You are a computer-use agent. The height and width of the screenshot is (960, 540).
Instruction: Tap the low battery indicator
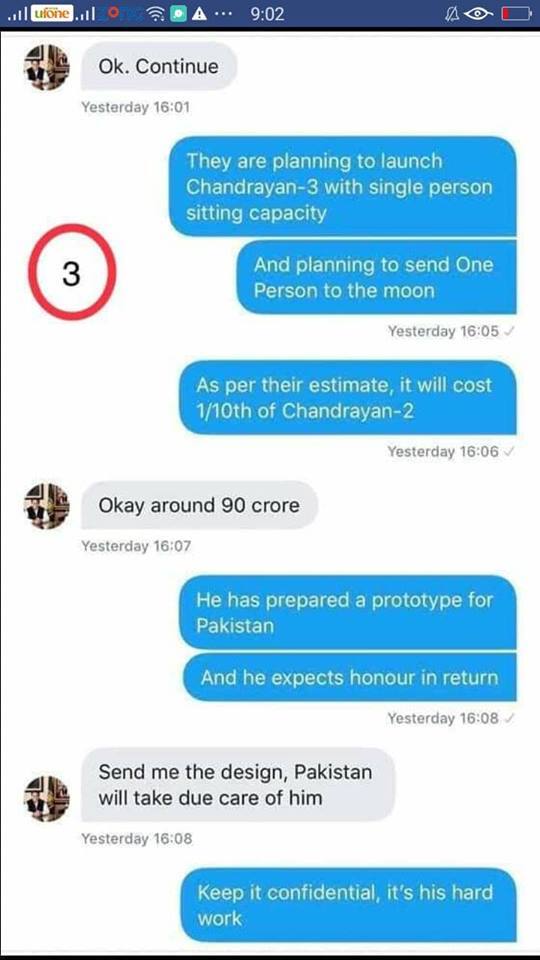[x=516, y=13]
